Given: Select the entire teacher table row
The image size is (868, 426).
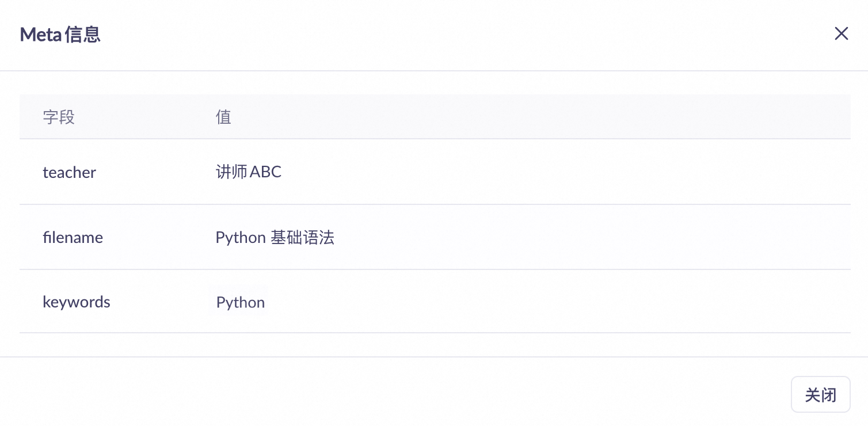Looking at the screenshot, I should tap(518, 172).
